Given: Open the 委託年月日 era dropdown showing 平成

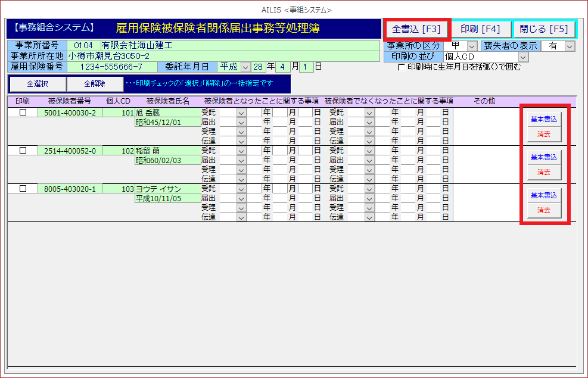Looking at the screenshot, I should click(245, 67).
